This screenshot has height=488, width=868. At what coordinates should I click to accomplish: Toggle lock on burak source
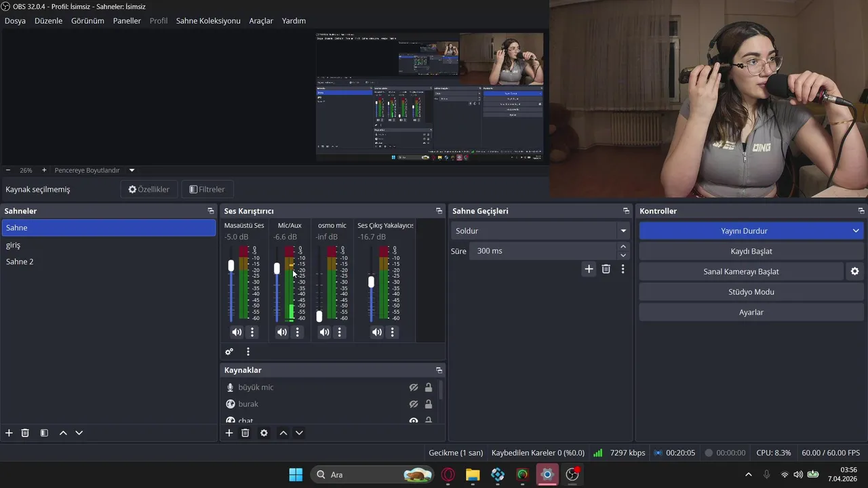tap(429, 404)
